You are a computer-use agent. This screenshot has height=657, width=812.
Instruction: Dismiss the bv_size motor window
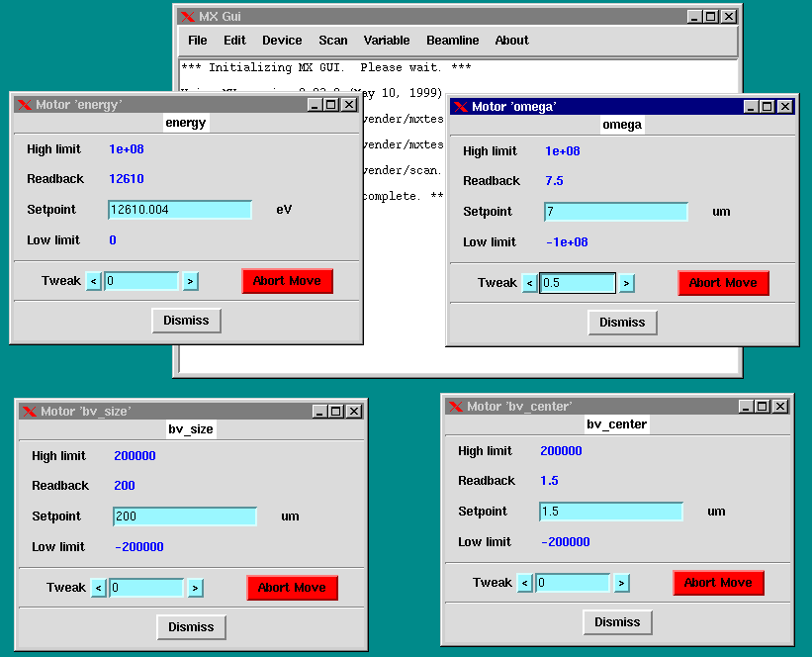coord(191,627)
